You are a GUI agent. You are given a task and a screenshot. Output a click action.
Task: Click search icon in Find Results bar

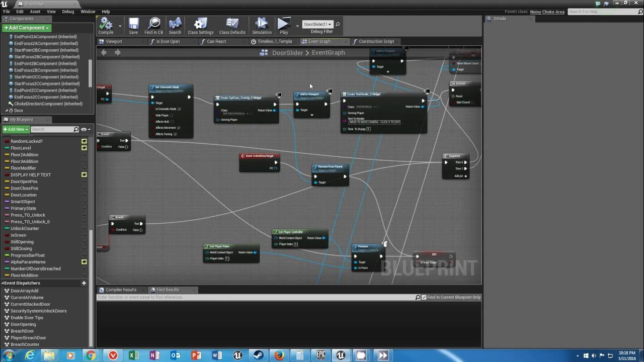coord(418,297)
